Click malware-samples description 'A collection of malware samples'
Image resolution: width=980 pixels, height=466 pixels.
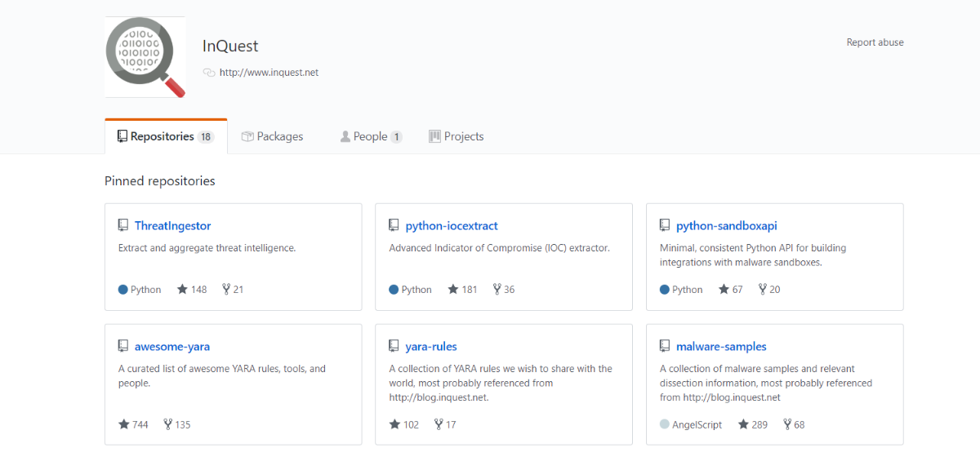[x=766, y=383]
